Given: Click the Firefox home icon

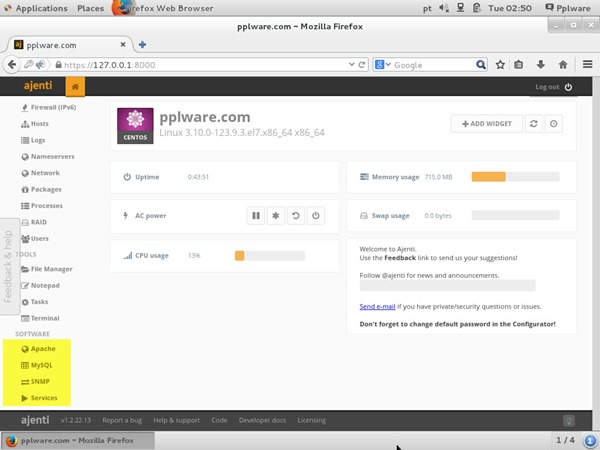Looking at the screenshot, I should click(562, 65).
